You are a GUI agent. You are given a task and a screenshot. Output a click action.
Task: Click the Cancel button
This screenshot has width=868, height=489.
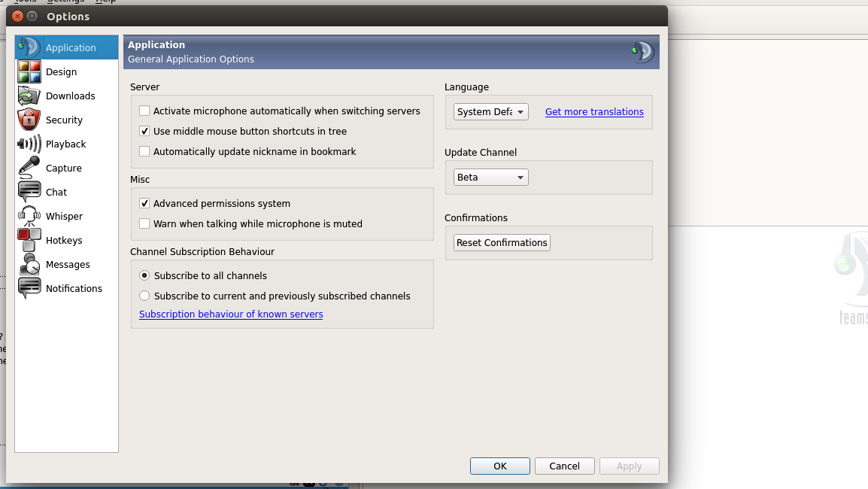click(564, 466)
